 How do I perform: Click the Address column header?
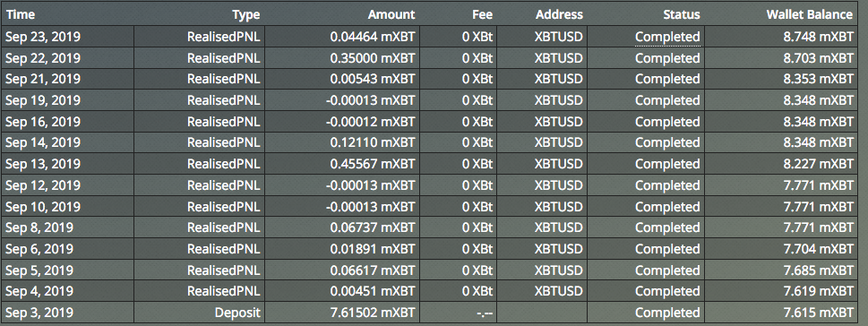(559, 15)
